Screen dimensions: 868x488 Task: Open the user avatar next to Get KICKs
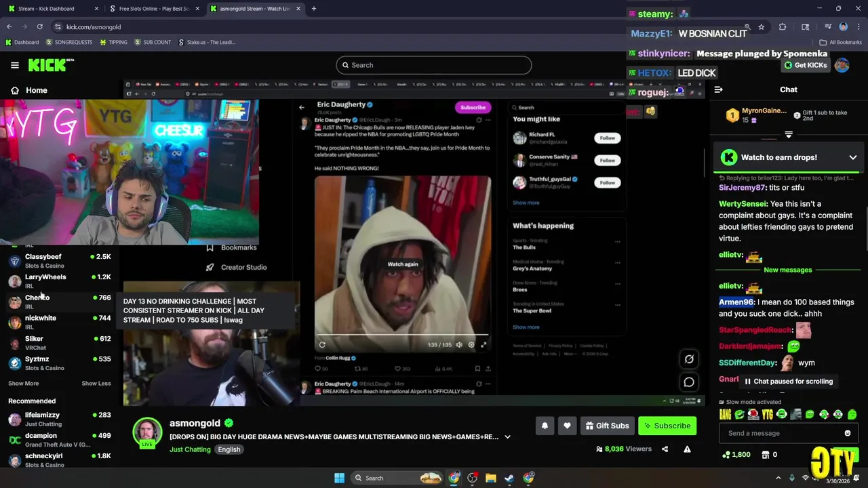coord(842,65)
